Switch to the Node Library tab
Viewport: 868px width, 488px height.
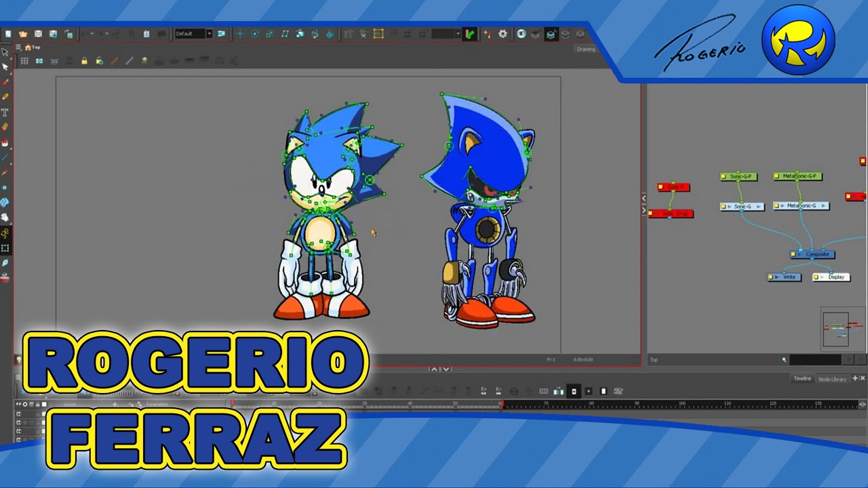click(x=832, y=379)
